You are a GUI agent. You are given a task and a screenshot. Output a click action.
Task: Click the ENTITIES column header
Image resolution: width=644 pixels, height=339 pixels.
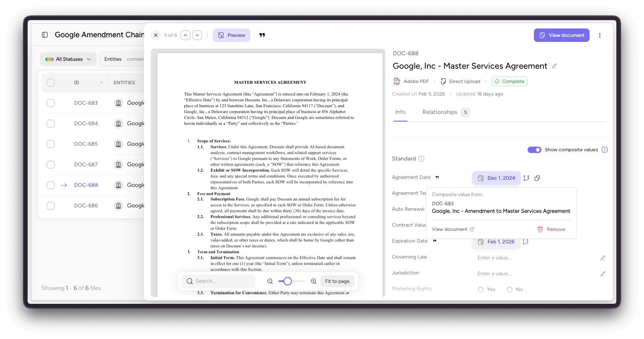124,83
